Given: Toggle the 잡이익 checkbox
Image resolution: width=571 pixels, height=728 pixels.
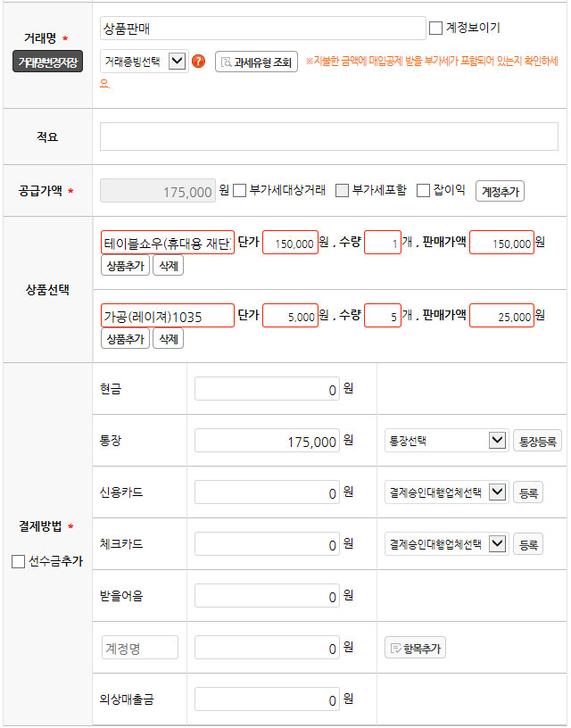Looking at the screenshot, I should pyautogui.click(x=424, y=190).
